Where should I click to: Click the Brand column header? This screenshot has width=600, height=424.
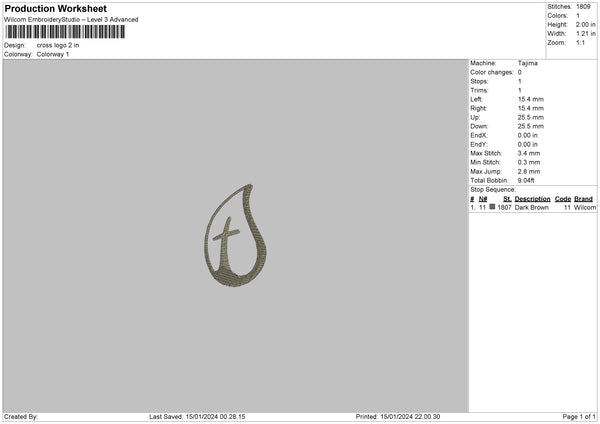(x=583, y=199)
